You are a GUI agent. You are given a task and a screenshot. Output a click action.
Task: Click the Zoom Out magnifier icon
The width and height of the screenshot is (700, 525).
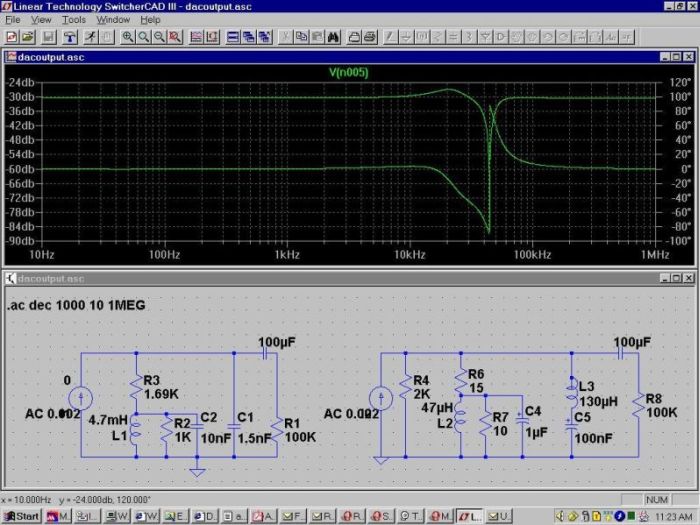coord(159,37)
